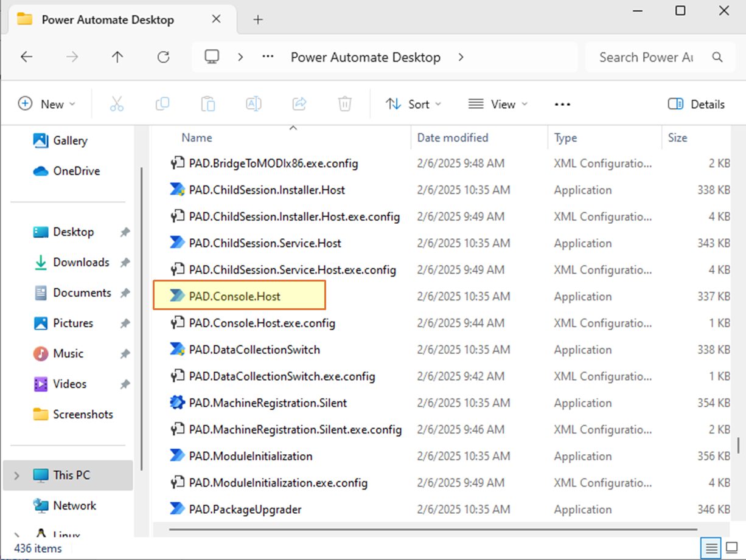Open the See more ellipsis in toolbar
This screenshot has height=560, width=746.
click(563, 105)
